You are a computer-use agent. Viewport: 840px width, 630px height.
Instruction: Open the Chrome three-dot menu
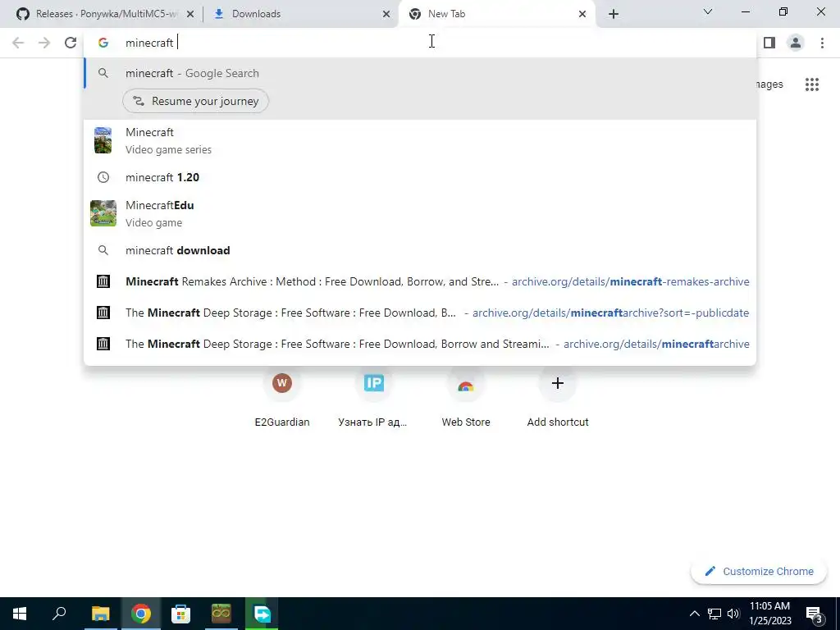(x=822, y=43)
